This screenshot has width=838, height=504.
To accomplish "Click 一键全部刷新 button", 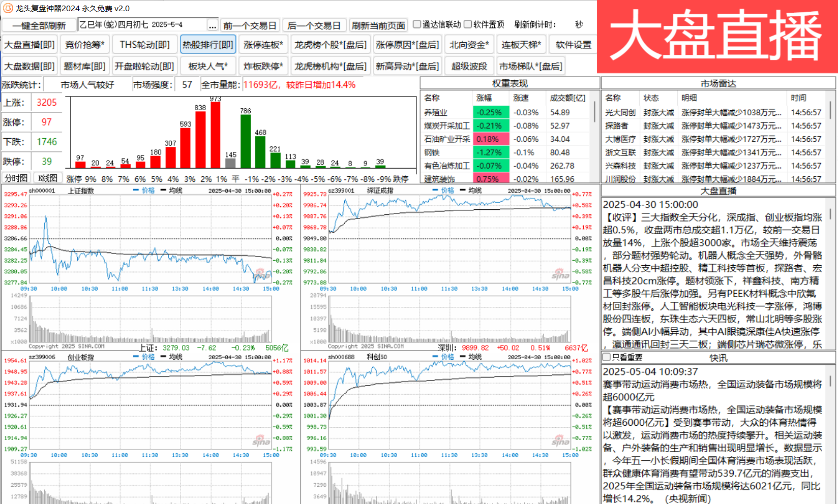I will pyautogui.click(x=39, y=25).
